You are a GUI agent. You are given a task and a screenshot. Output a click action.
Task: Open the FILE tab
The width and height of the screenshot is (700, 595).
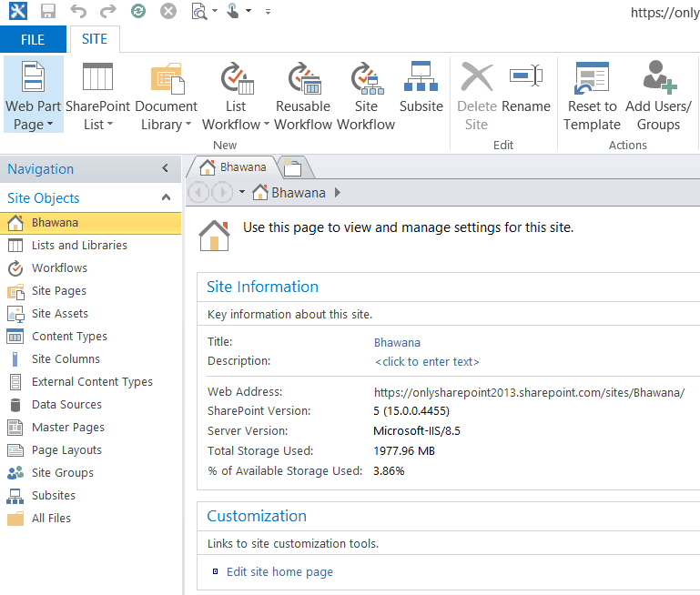pos(33,39)
